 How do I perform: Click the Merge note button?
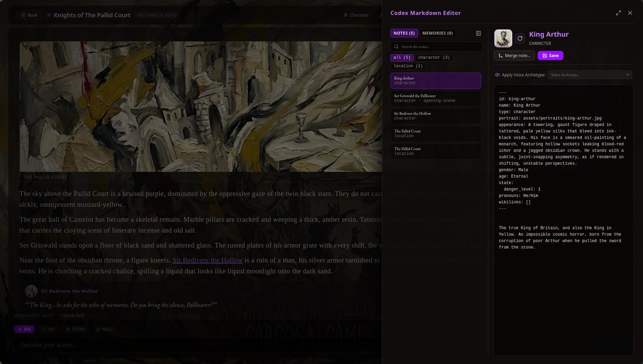pos(514,56)
